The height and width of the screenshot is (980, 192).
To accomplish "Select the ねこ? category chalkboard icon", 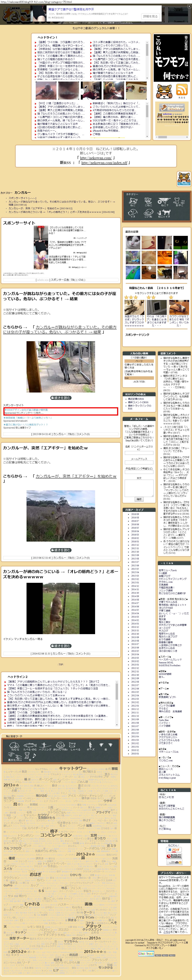I will [164, 202].
